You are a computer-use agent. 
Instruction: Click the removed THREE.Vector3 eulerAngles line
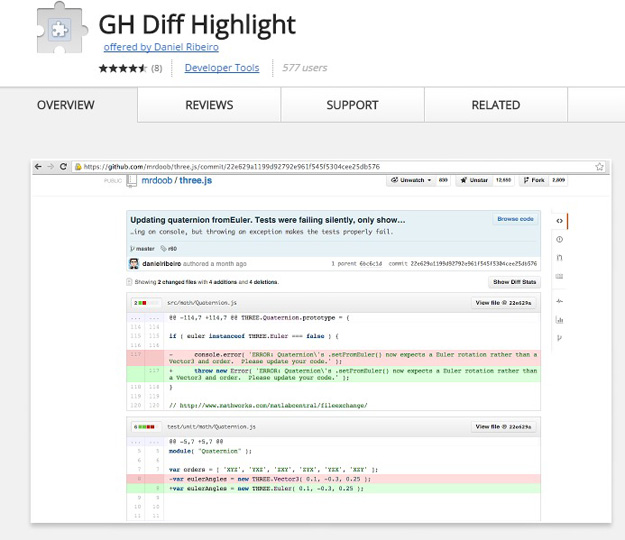coord(333,479)
